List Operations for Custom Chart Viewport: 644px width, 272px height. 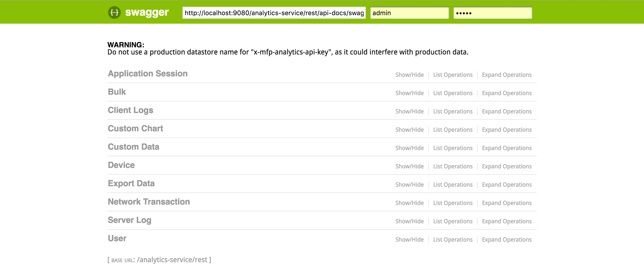click(x=453, y=130)
